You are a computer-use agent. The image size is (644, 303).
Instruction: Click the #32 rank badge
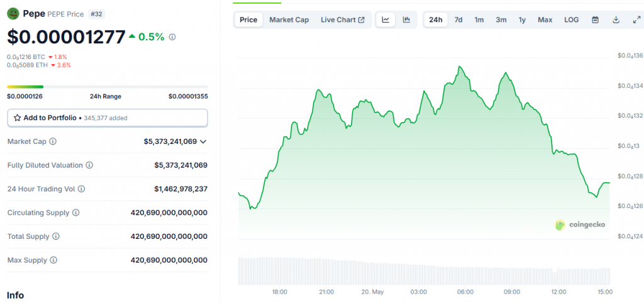[96, 14]
